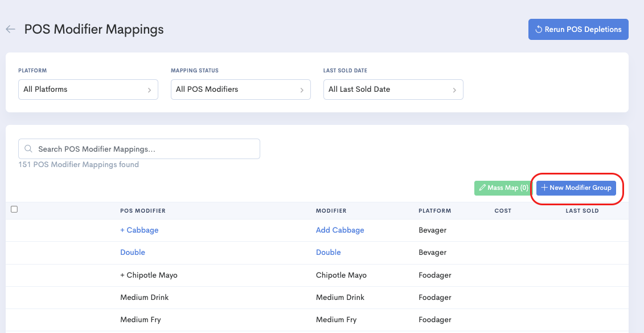Screen dimensions: 644x333
Task: Click the back arrow icon
Action: (10, 29)
